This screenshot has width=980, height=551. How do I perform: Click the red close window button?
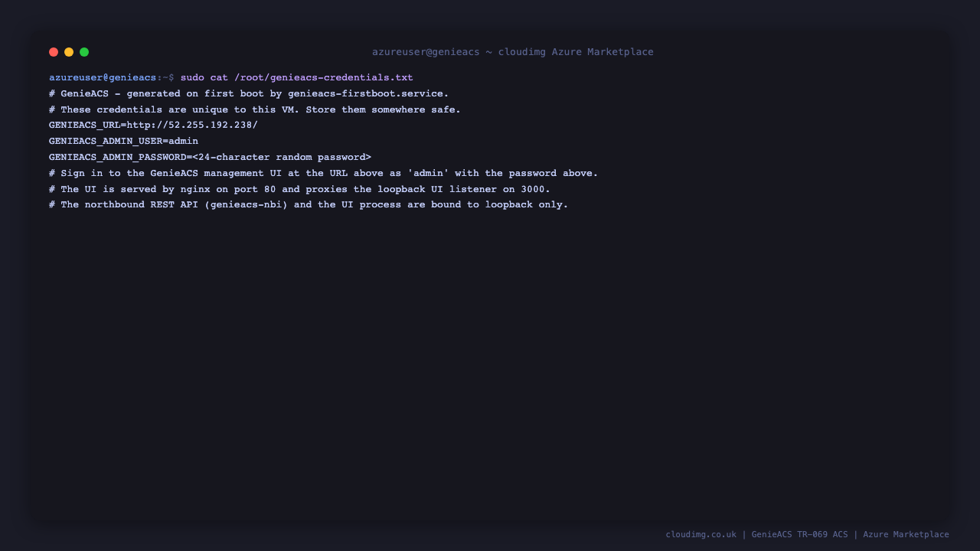54,52
